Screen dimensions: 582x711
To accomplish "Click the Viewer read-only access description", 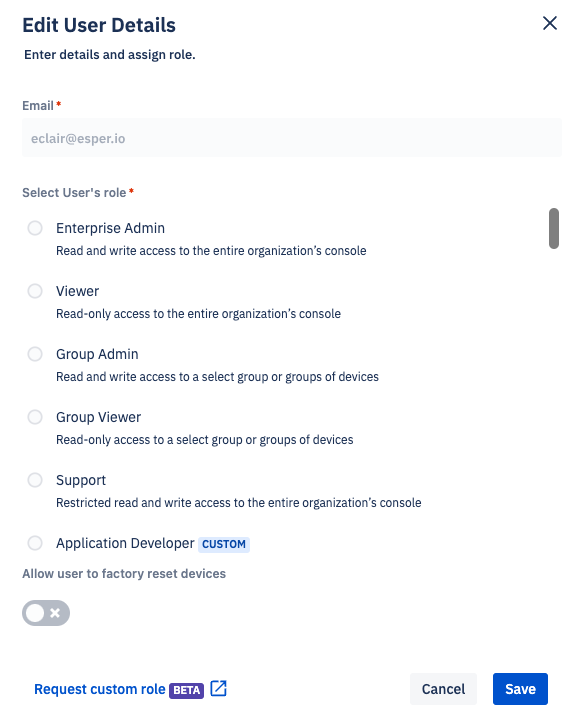I will coord(198,313).
